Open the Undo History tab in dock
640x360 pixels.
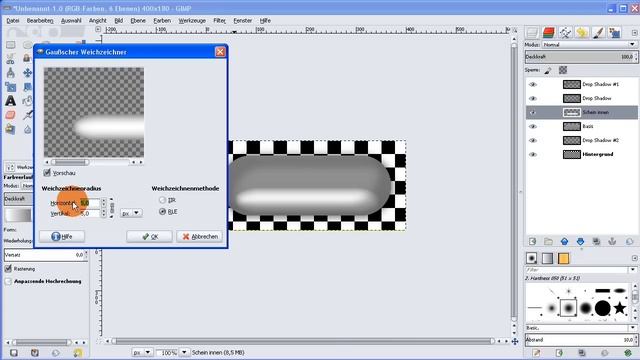coord(582,33)
